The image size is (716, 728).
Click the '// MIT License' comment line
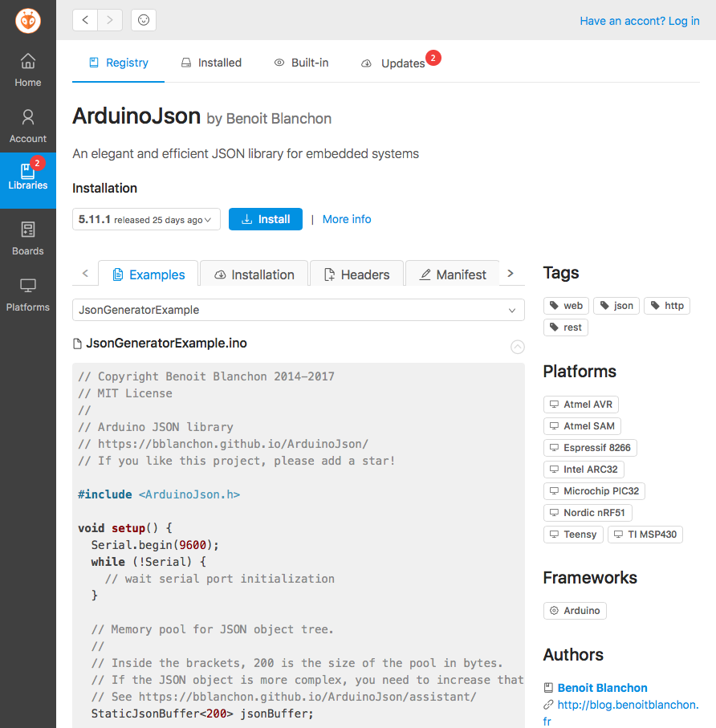(x=125, y=393)
